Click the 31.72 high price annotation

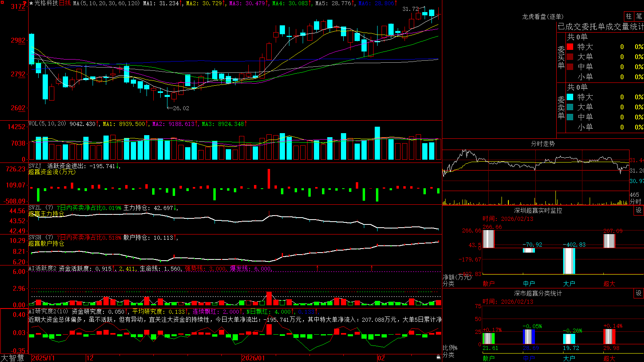pyautogui.click(x=411, y=9)
